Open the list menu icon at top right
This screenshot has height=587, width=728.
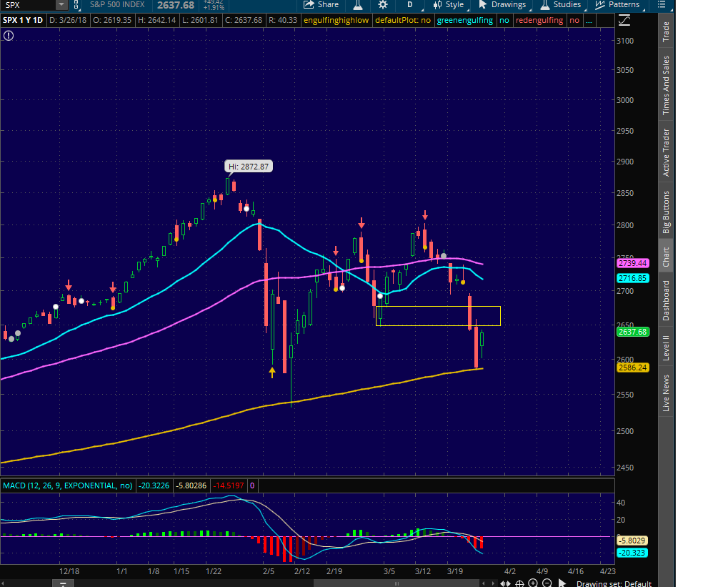tap(662, 5)
